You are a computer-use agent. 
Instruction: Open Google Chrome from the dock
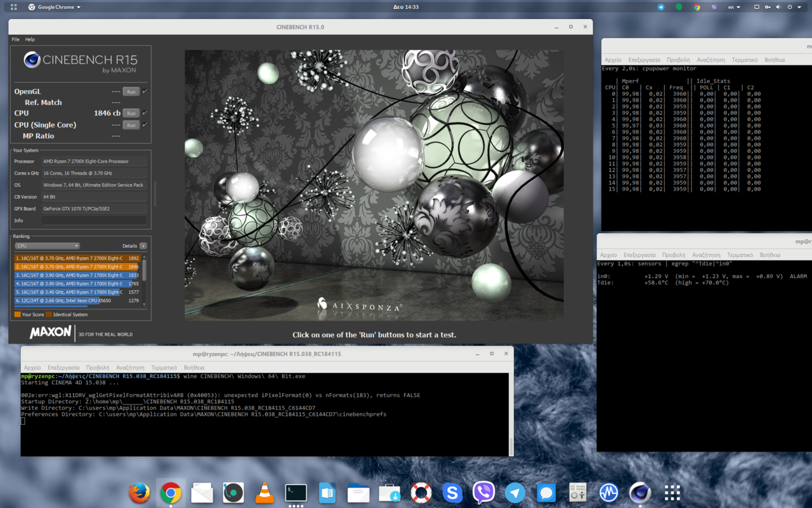(171, 493)
